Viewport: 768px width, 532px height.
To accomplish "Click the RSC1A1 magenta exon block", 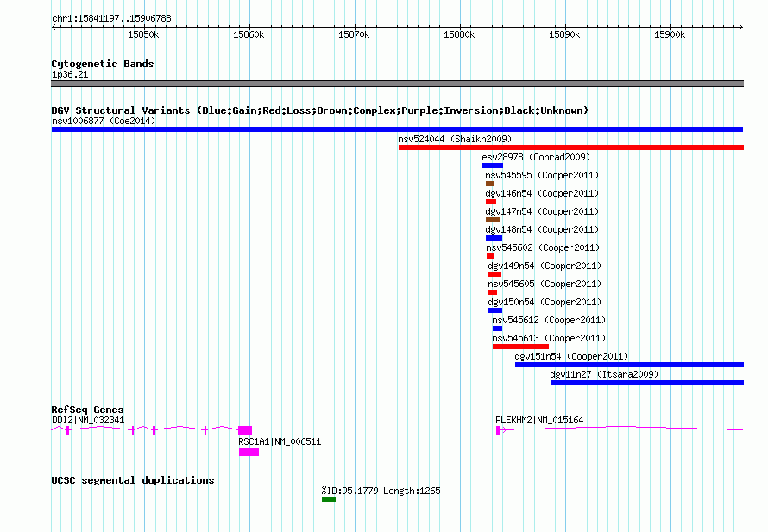I will [x=249, y=452].
